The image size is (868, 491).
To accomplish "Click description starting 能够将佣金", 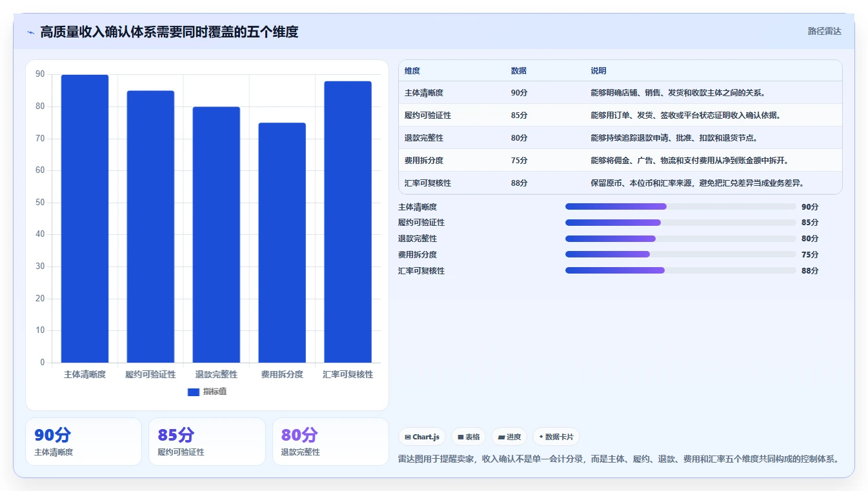I will (x=689, y=161).
